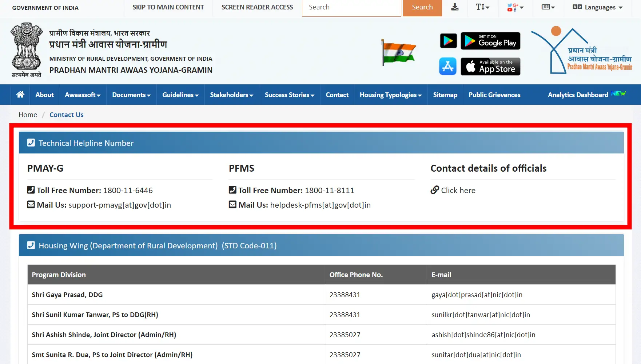This screenshot has height=364, width=641.
Task: Click the PFMS section heading
Action: (x=242, y=168)
